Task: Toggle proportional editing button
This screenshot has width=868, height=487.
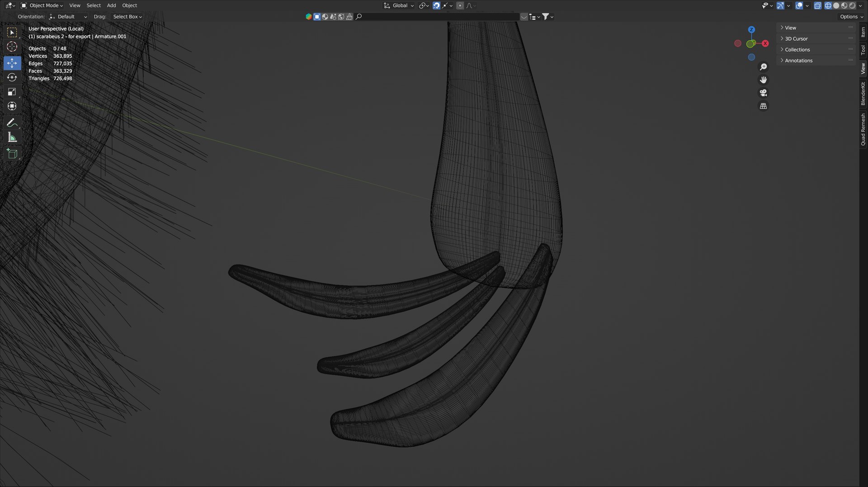Action: (x=460, y=5)
